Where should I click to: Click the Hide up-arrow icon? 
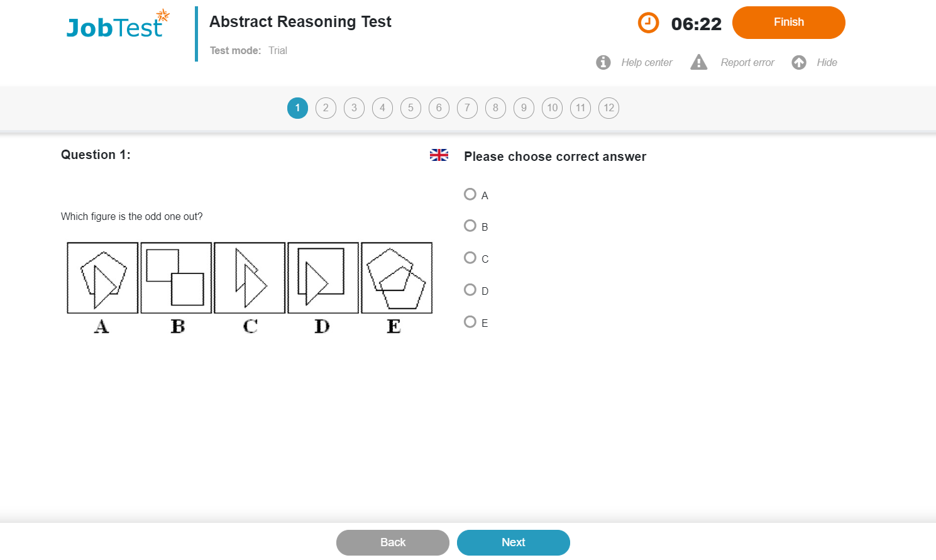799,62
